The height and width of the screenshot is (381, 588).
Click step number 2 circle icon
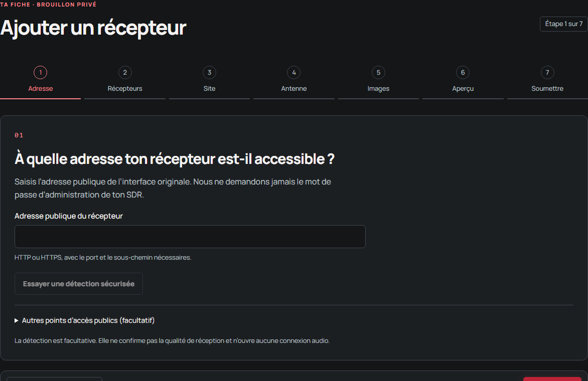point(125,72)
